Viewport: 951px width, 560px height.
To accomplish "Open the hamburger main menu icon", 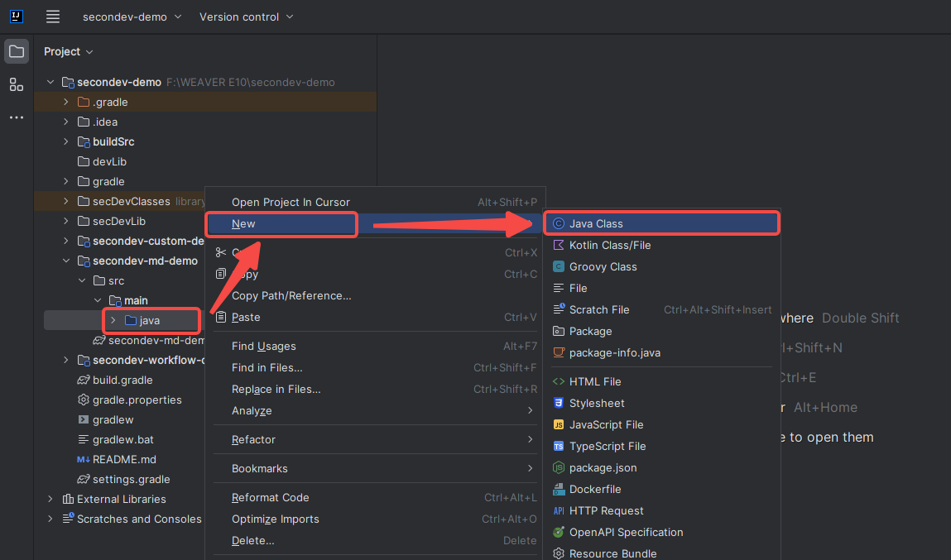I will tap(53, 17).
